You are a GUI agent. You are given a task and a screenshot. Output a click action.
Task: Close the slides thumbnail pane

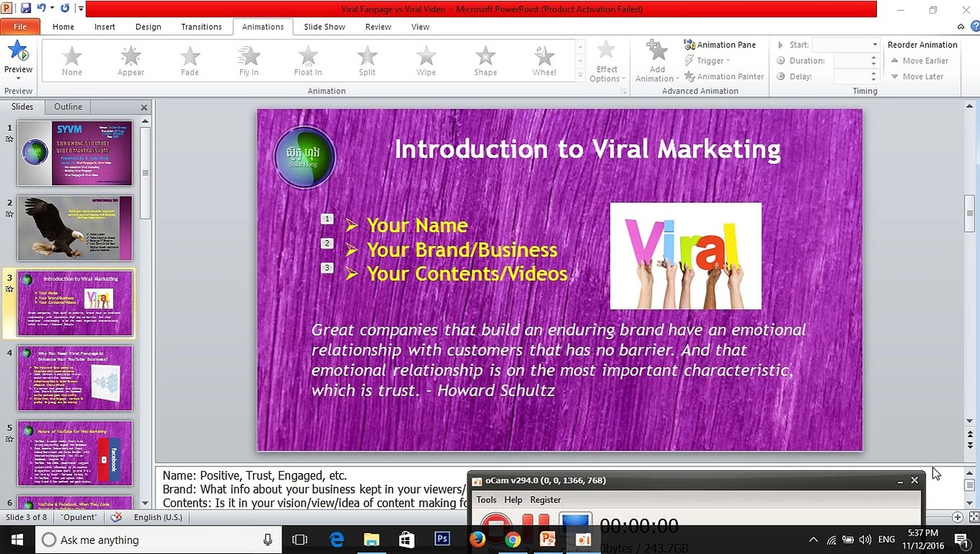click(144, 107)
